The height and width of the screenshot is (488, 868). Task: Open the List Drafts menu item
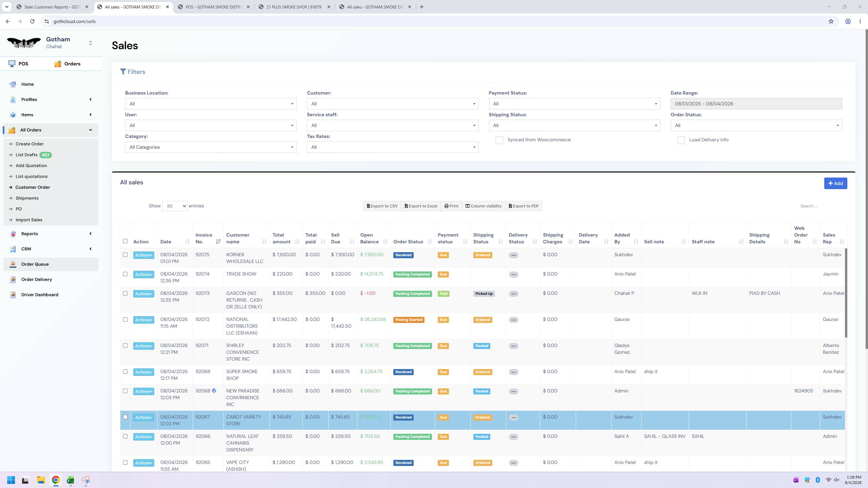click(x=26, y=155)
